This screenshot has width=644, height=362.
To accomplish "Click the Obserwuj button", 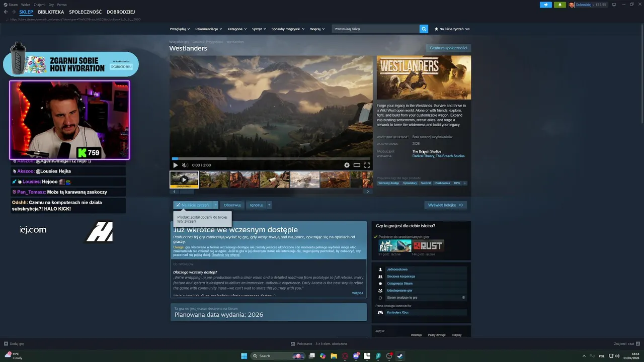I will (x=232, y=205).
